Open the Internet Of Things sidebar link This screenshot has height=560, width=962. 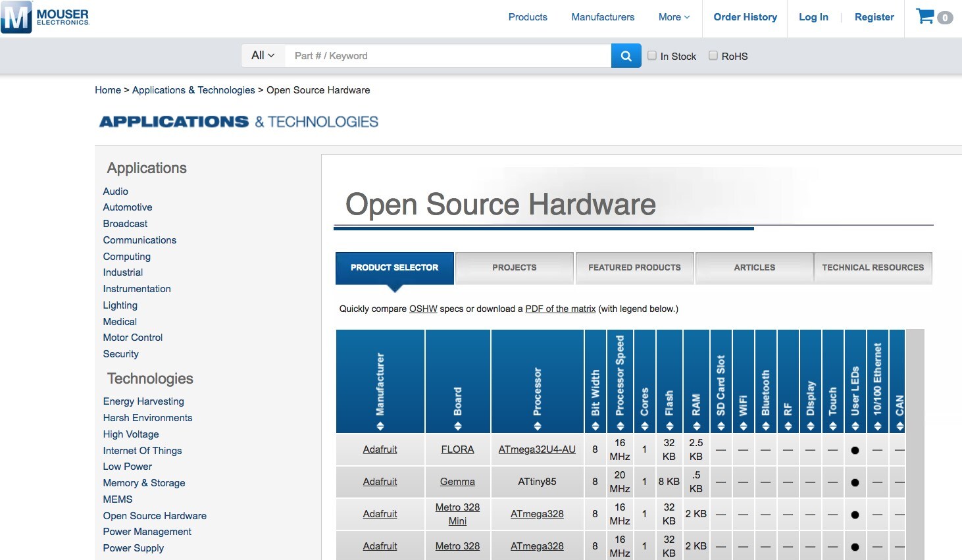click(x=142, y=451)
